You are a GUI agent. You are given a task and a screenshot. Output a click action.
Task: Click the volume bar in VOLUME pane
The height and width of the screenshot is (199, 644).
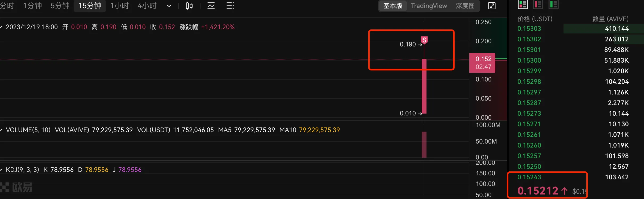(424, 145)
